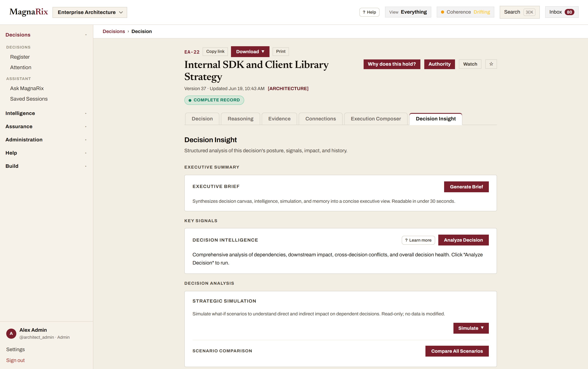Click the Alex Admin avatar
The image size is (588, 369).
pyautogui.click(x=11, y=333)
